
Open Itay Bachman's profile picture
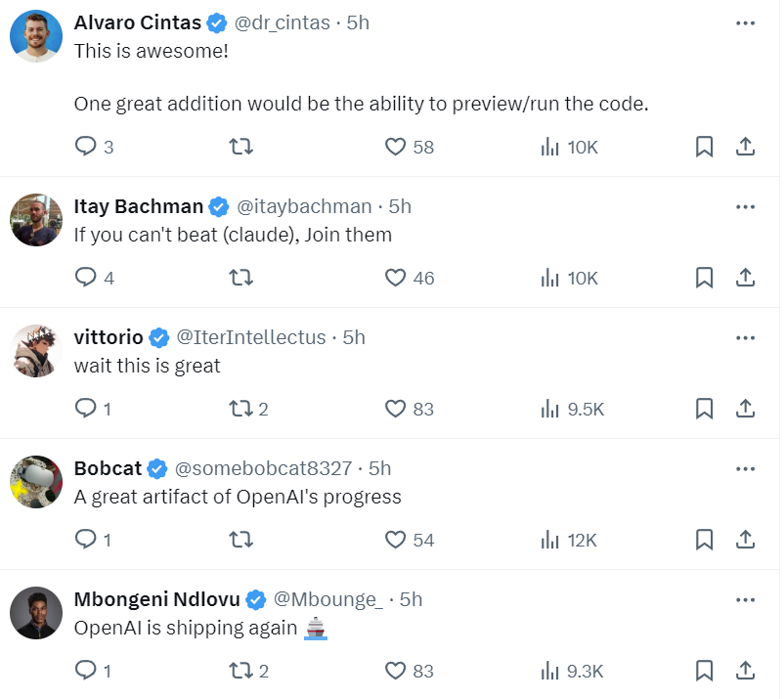point(36,220)
